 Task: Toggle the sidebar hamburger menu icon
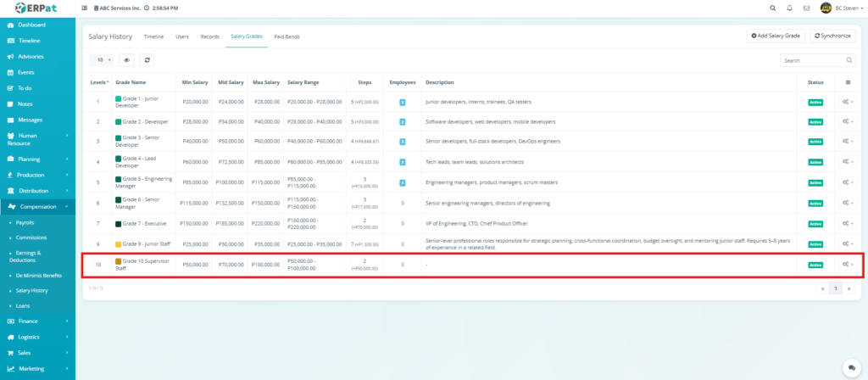(84, 8)
